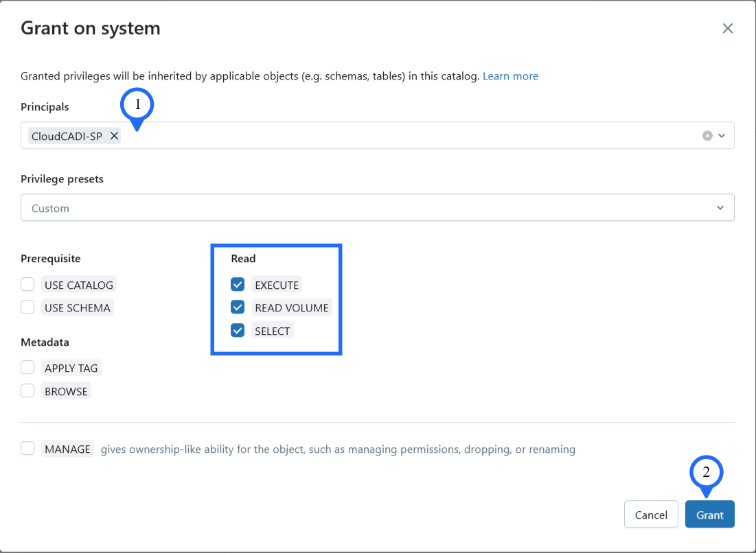Enable the USE SCHEMA checkbox

(27, 307)
